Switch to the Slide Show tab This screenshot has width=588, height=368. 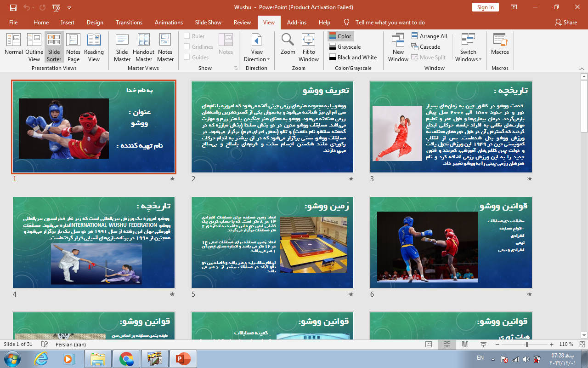[x=208, y=23]
